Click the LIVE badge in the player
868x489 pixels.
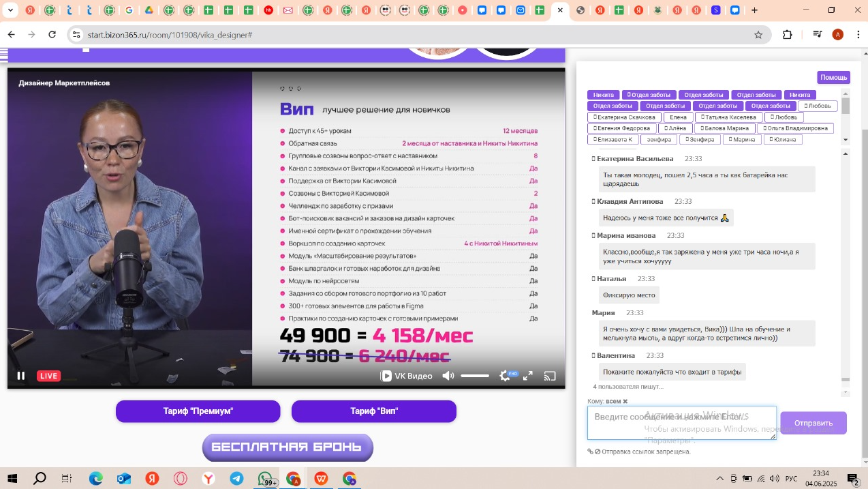click(49, 376)
